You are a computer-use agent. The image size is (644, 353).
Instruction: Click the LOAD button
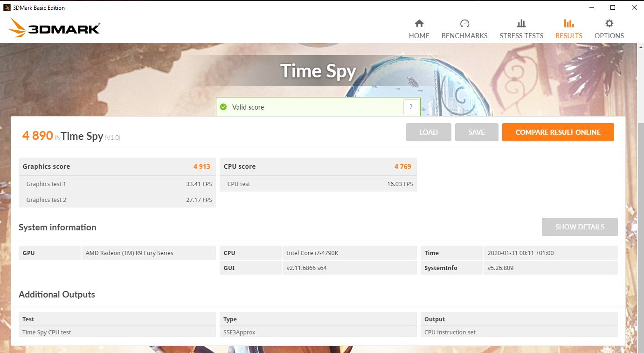pos(429,132)
